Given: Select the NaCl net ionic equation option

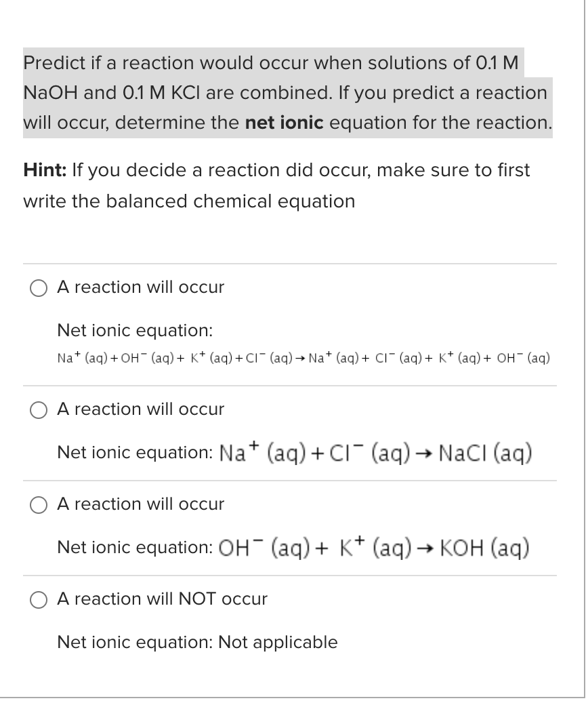Looking at the screenshot, I should [x=39, y=409].
